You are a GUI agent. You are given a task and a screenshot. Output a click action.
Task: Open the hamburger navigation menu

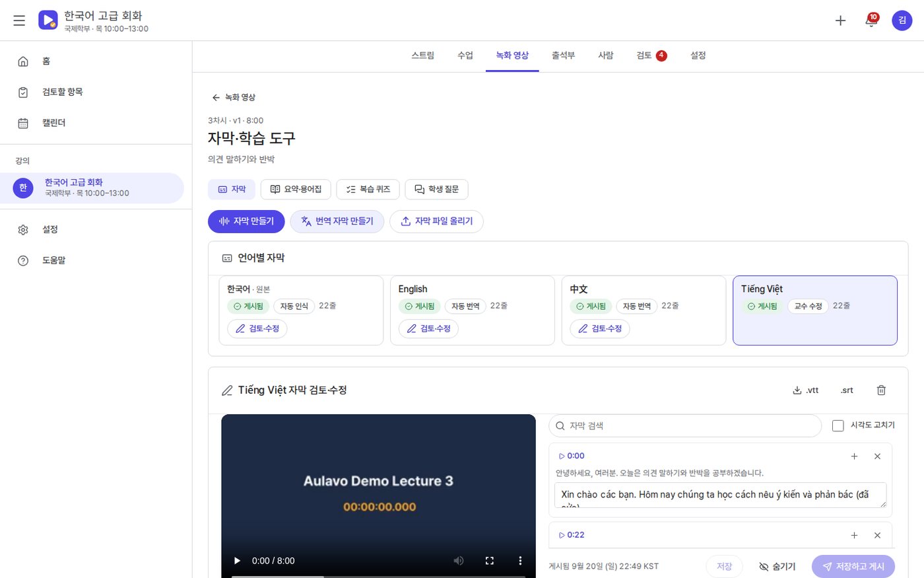click(x=19, y=20)
